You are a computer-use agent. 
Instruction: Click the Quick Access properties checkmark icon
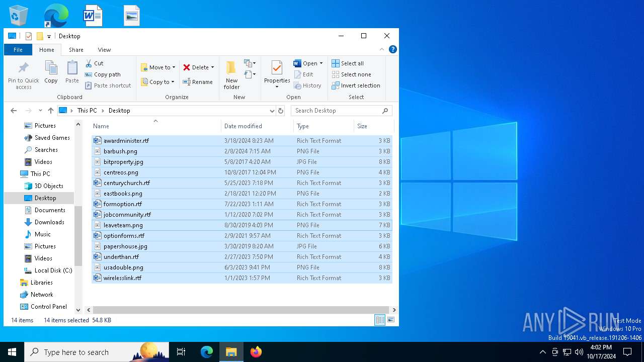(29, 36)
